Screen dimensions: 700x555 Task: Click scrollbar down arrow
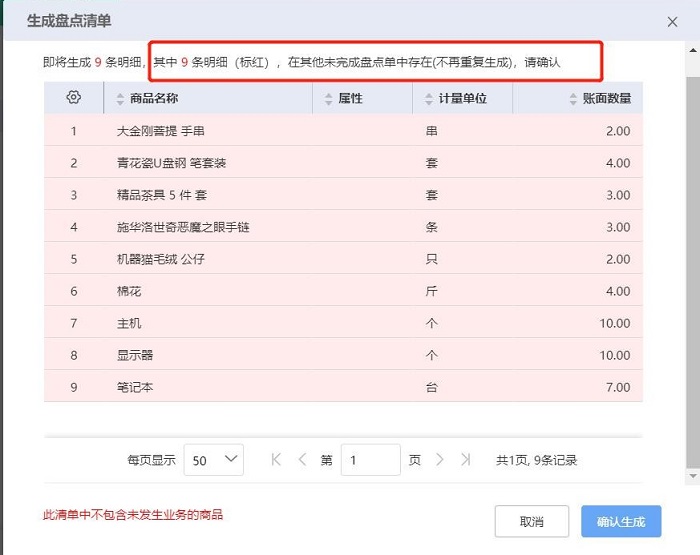pos(693,476)
